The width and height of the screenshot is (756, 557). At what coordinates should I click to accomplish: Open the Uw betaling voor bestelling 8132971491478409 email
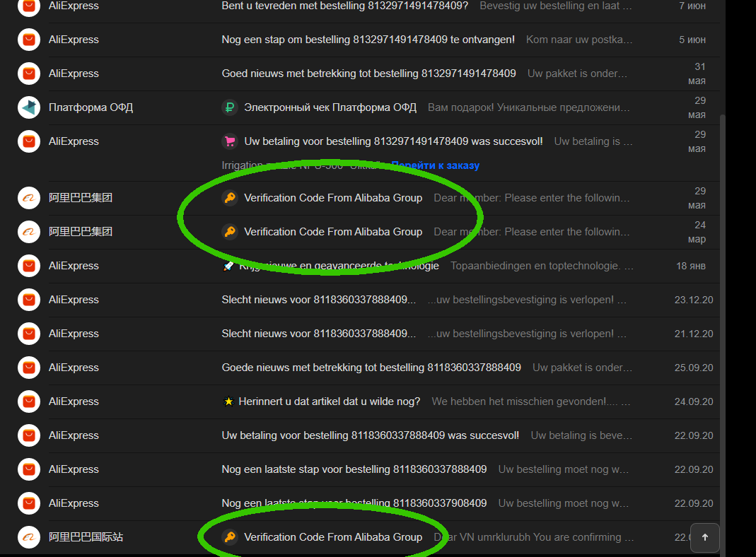[x=393, y=141]
